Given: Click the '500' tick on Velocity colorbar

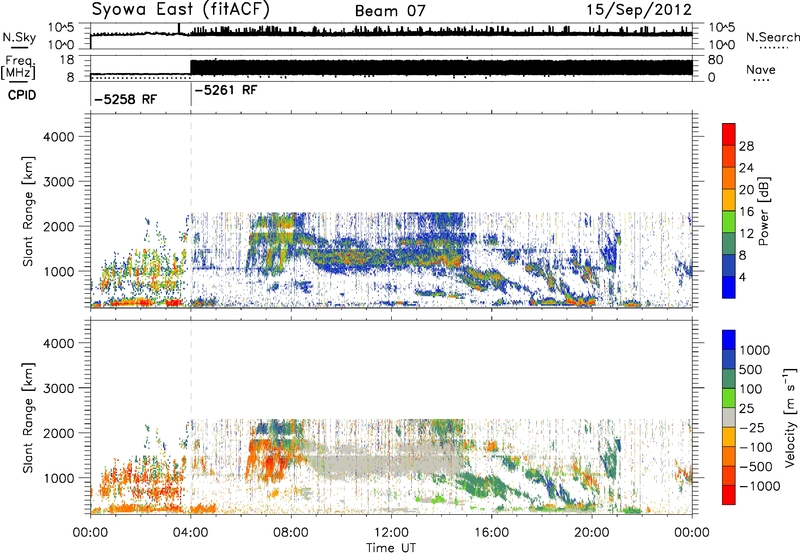Looking at the screenshot, I should tap(750, 369).
